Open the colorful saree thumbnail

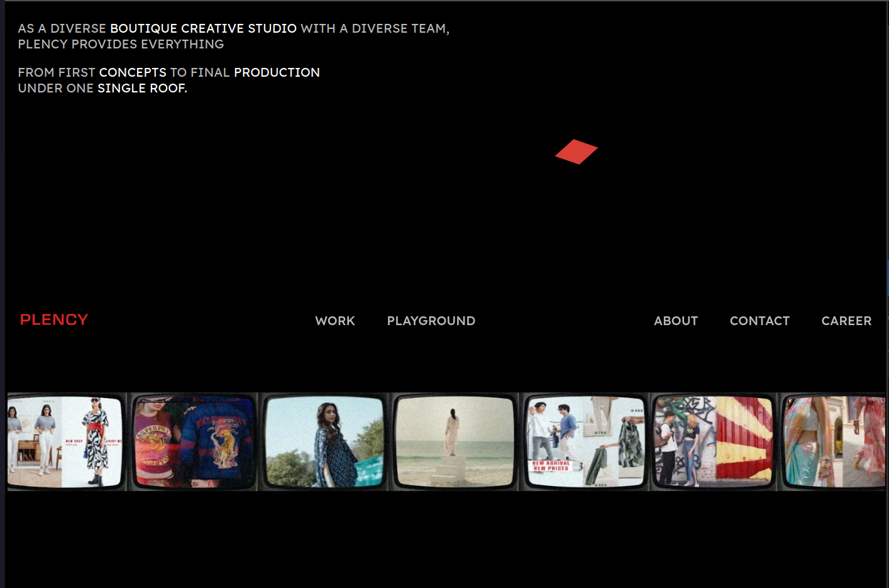click(833, 441)
